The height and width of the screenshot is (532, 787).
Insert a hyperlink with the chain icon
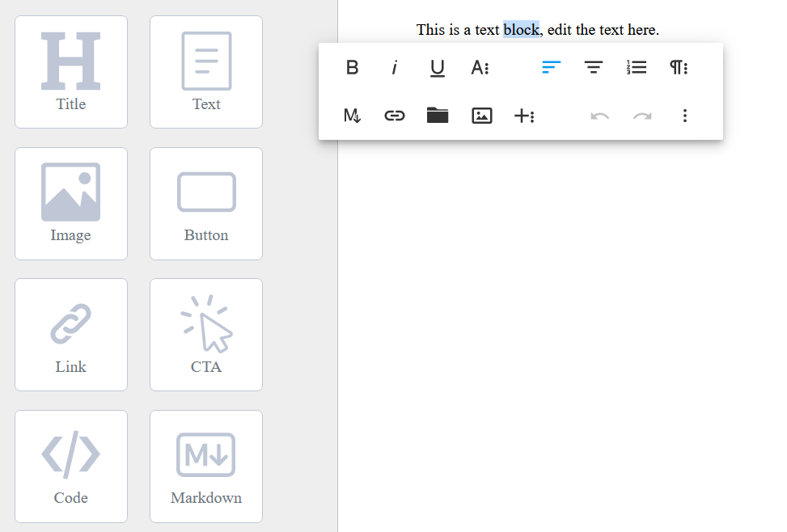tap(395, 116)
